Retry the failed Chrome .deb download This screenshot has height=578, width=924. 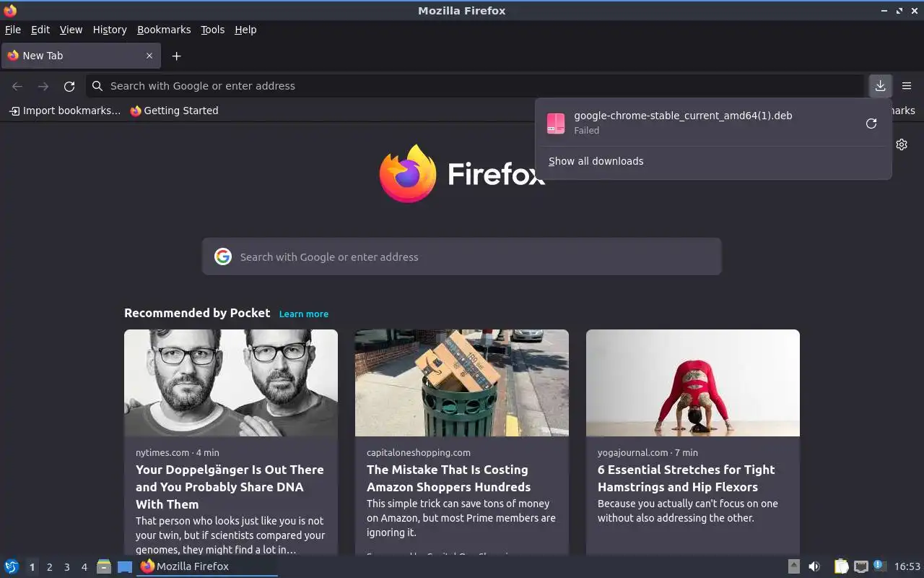click(871, 124)
